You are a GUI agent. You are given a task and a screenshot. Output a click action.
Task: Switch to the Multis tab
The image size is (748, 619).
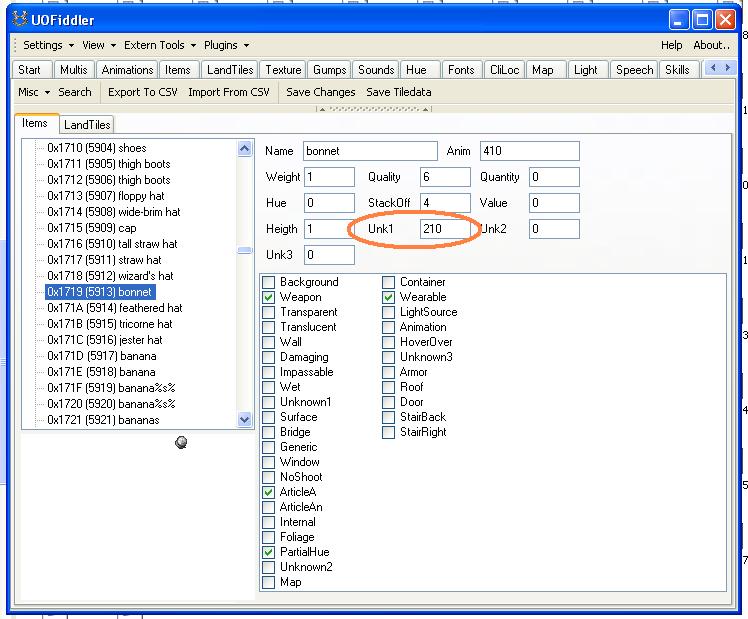tap(74, 70)
